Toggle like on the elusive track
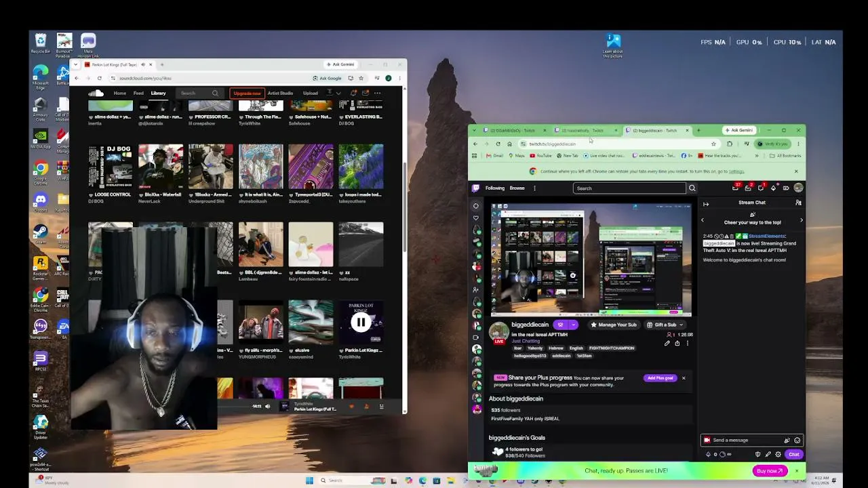The height and width of the screenshot is (488, 868). [291, 350]
